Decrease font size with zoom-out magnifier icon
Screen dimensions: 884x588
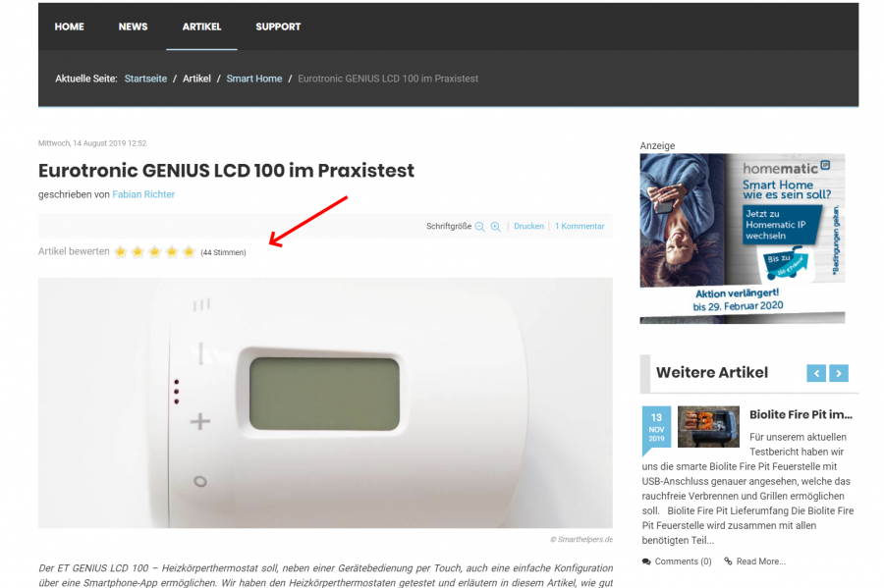(479, 227)
